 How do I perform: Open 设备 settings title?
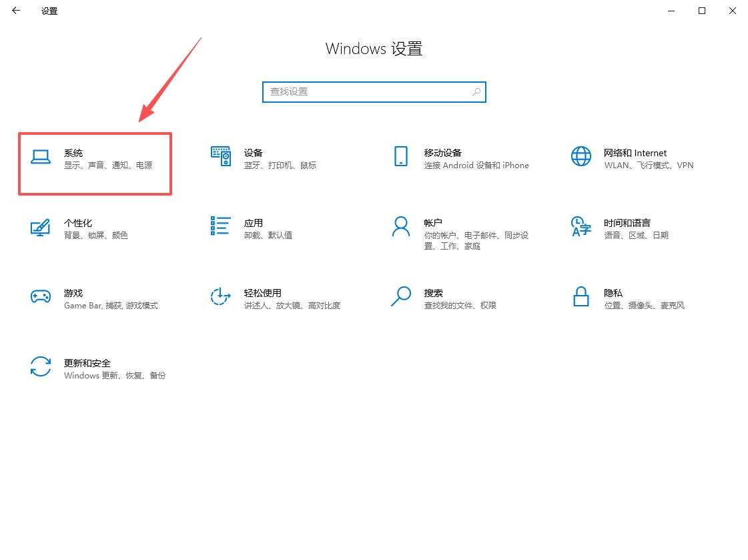(x=254, y=153)
